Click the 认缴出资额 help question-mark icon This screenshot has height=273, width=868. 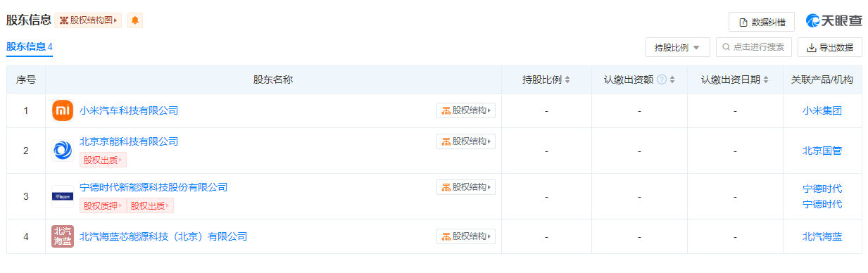click(662, 80)
